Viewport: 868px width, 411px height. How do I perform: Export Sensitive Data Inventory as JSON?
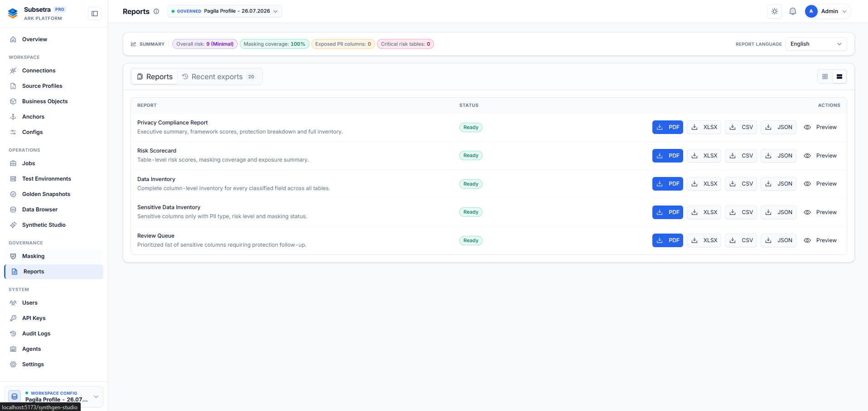point(778,212)
